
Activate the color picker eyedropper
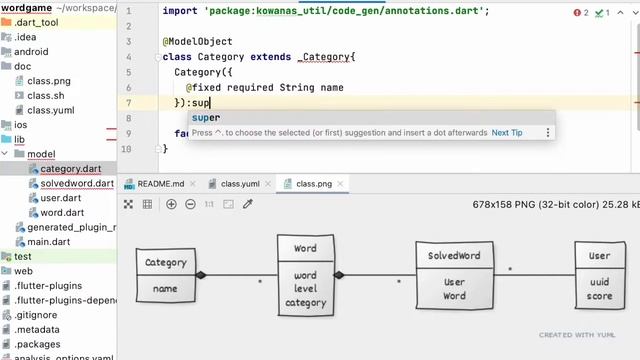[248, 204]
